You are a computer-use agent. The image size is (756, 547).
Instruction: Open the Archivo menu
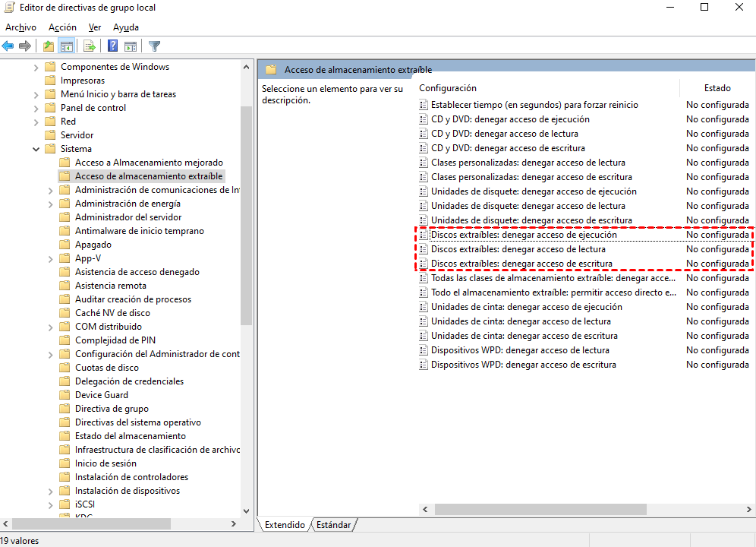pos(20,27)
